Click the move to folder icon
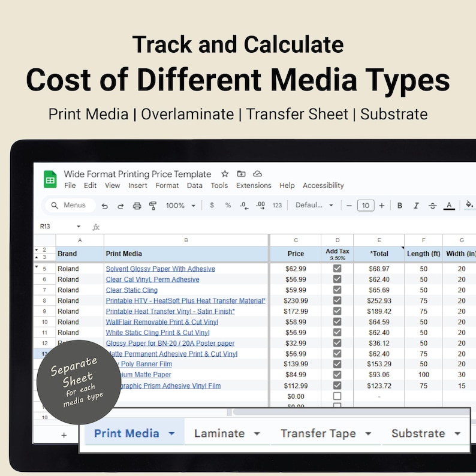Viewport: 476px width, 476px height. click(x=241, y=174)
